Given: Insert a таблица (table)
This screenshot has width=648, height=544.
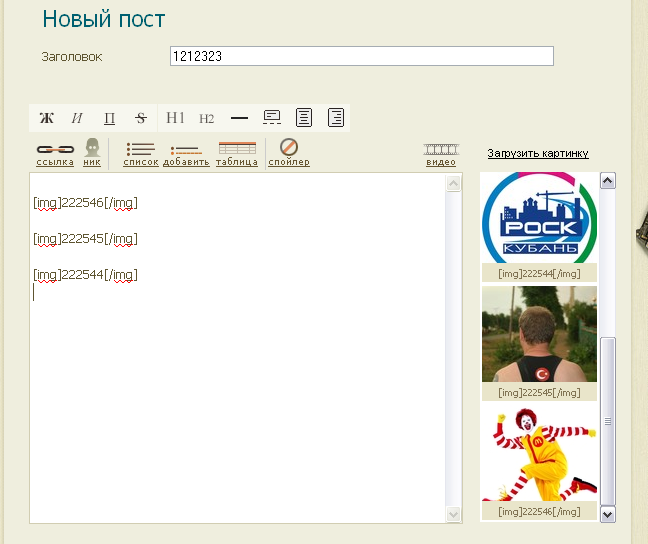Looking at the screenshot, I should (x=237, y=154).
